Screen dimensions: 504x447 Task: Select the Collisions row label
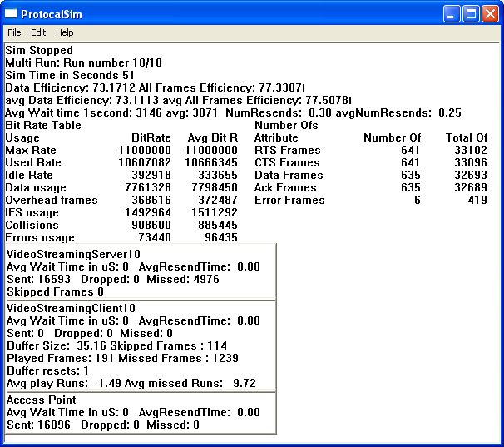tap(31, 225)
